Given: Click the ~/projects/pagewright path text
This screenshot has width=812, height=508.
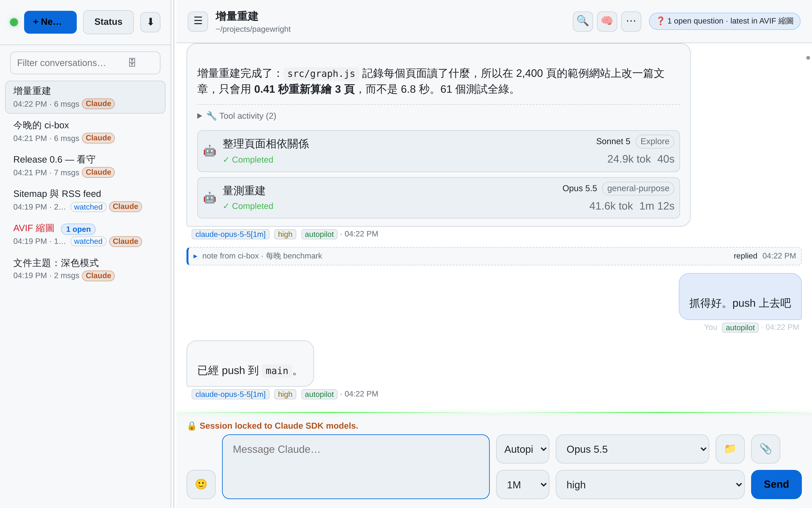Looking at the screenshot, I should (253, 29).
